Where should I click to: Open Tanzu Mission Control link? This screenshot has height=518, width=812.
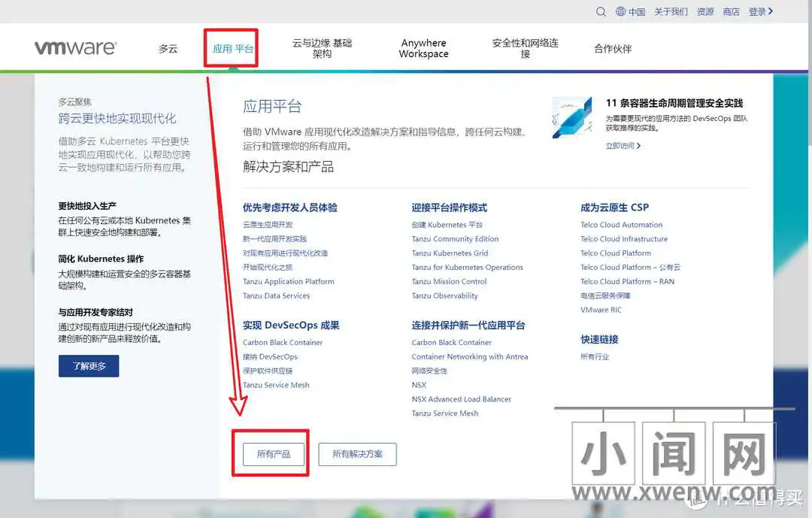[449, 281]
